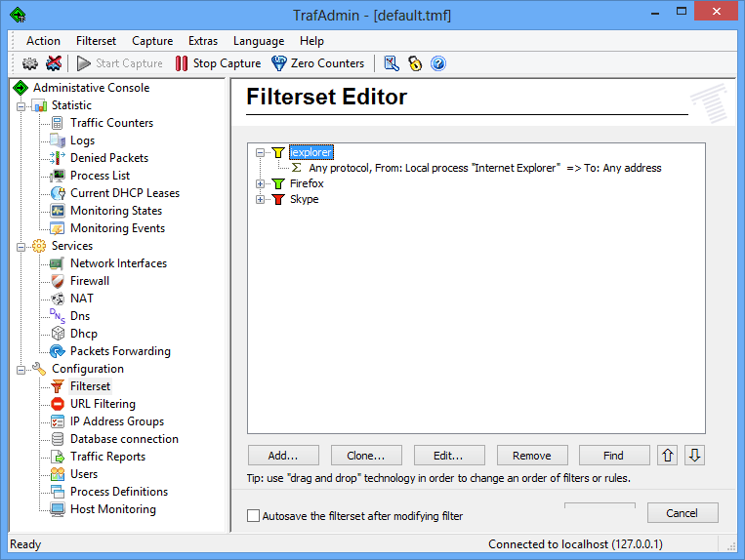Click the URL Filtering stop-sign icon
Screen dimensions: 745x560
point(58,404)
